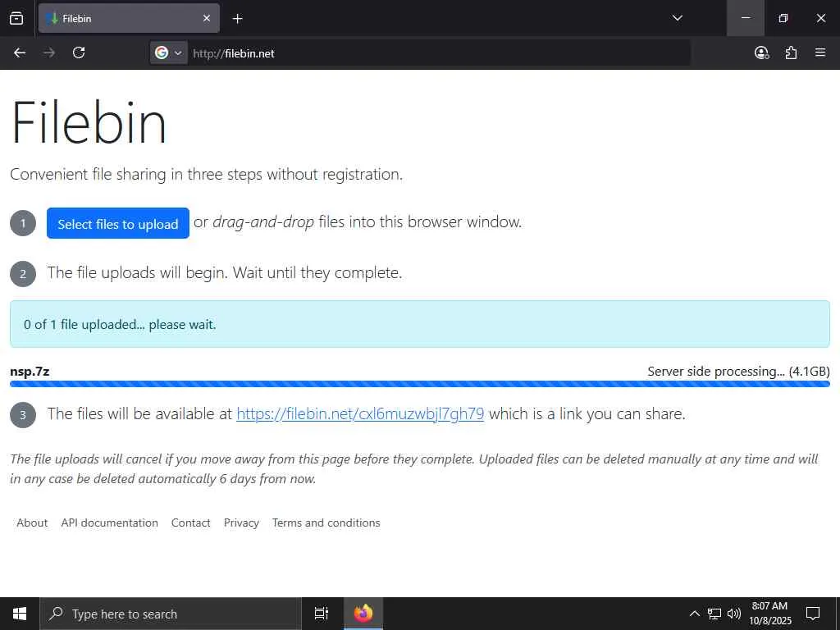840x630 pixels.
Task: Click the Server side processing status text
Action: click(738, 372)
